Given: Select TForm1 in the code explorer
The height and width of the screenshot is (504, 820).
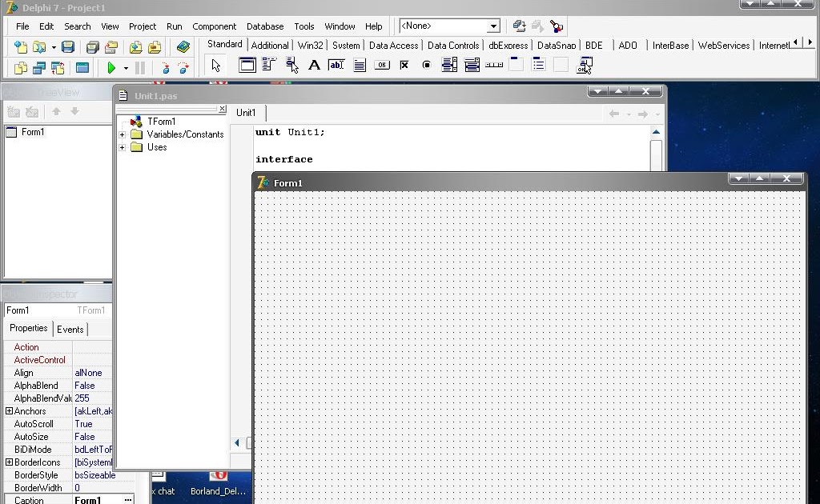Looking at the screenshot, I should point(162,122).
